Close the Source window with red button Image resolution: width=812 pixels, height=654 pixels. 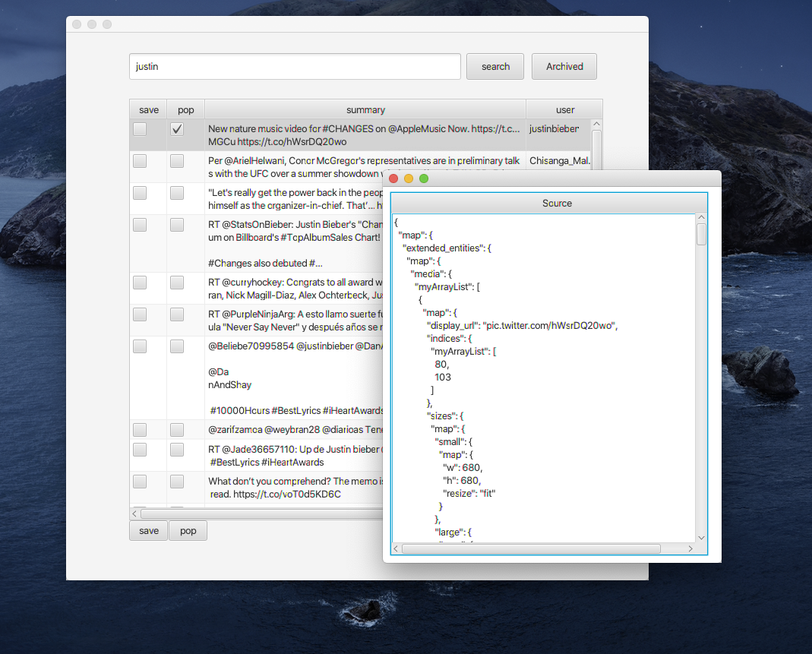[x=393, y=179]
